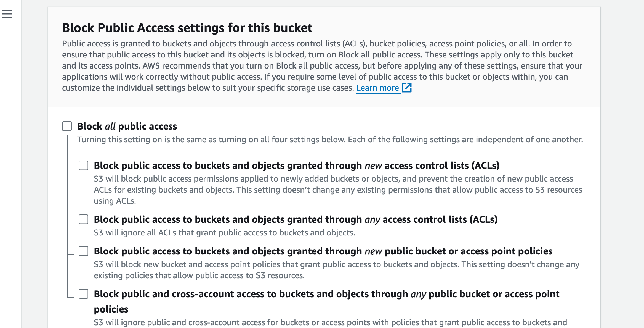Tick checkbox for blocking any ACLs access
Screen dimensions: 644x328
(83, 219)
